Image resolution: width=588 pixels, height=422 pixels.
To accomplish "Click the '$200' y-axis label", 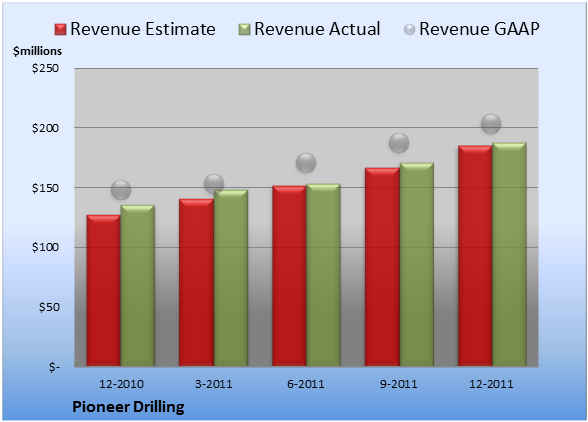I will (45, 128).
